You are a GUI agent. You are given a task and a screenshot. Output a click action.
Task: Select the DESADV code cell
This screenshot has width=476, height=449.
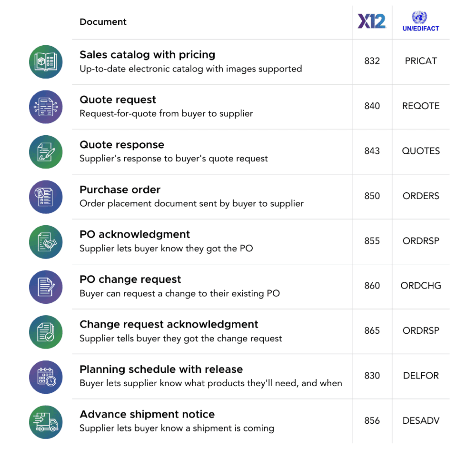click(421, 420)
